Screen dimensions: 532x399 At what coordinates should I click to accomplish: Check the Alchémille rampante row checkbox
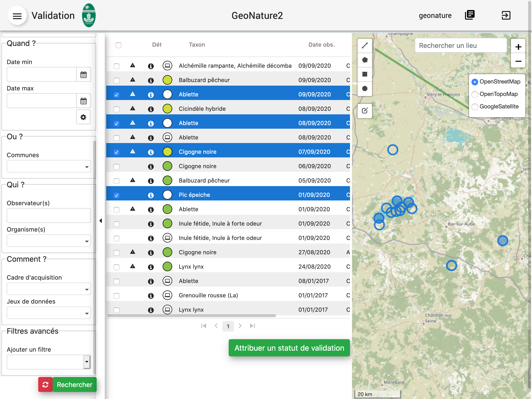click(x=116, y=66)
